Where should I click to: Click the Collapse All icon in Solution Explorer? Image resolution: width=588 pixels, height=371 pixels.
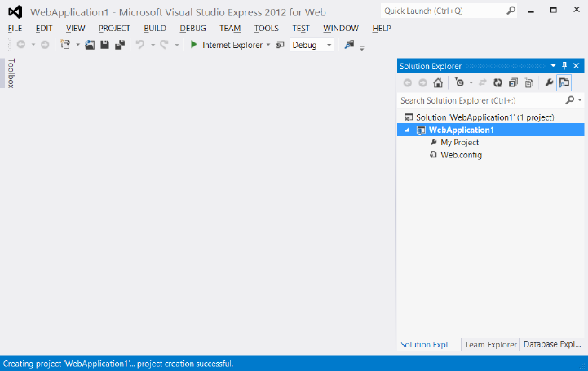[x=513, y=82]
